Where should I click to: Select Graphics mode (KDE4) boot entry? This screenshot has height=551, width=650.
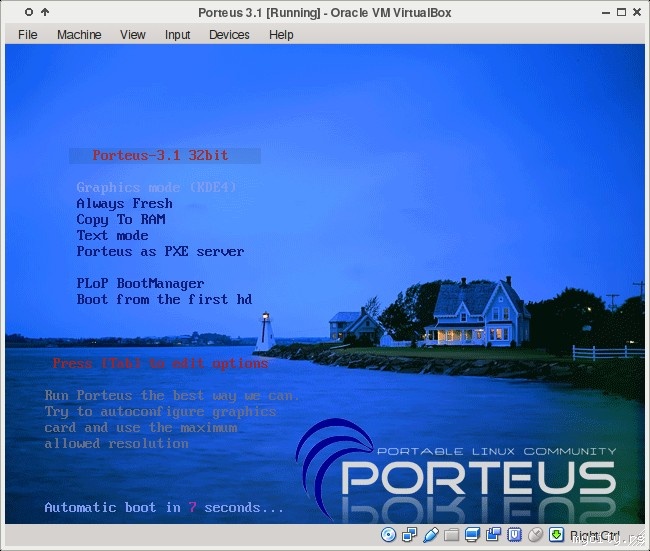tap(156, 187)
